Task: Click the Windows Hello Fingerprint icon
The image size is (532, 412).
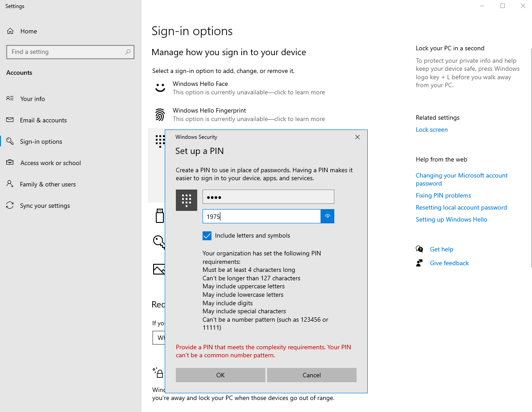Action: [160, 114]
